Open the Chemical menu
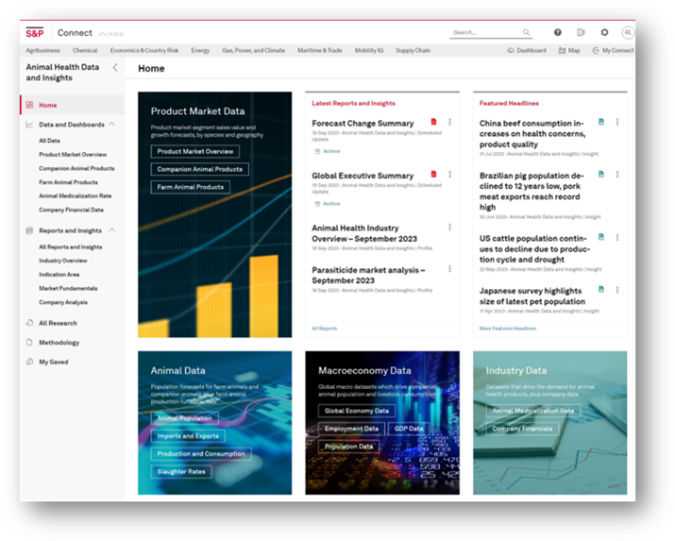 (85, 50)
